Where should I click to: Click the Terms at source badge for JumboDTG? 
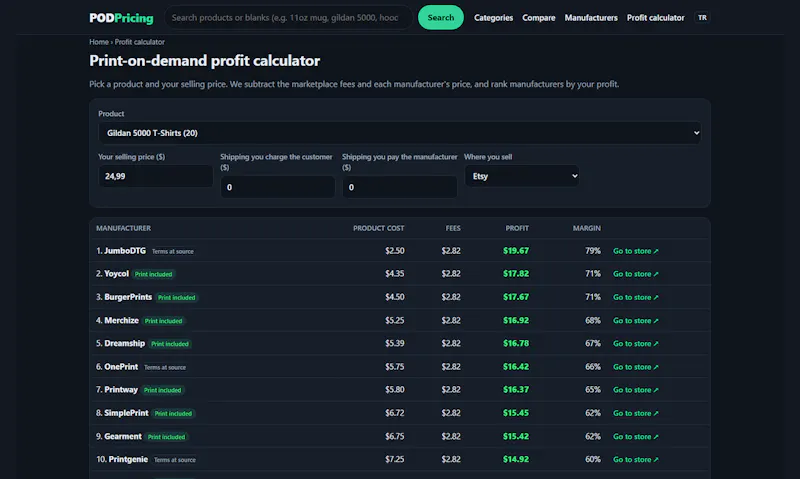pyautogui.click(x=172, y=251)
